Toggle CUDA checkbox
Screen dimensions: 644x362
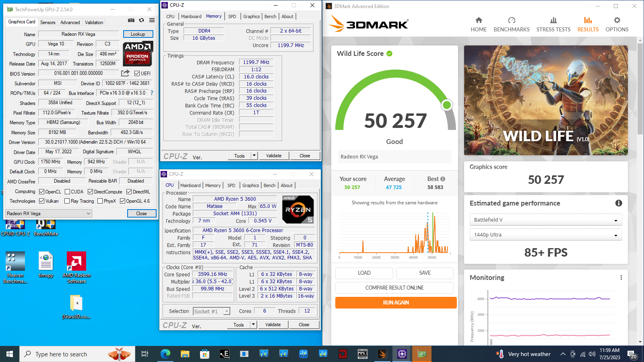point(67,192)
